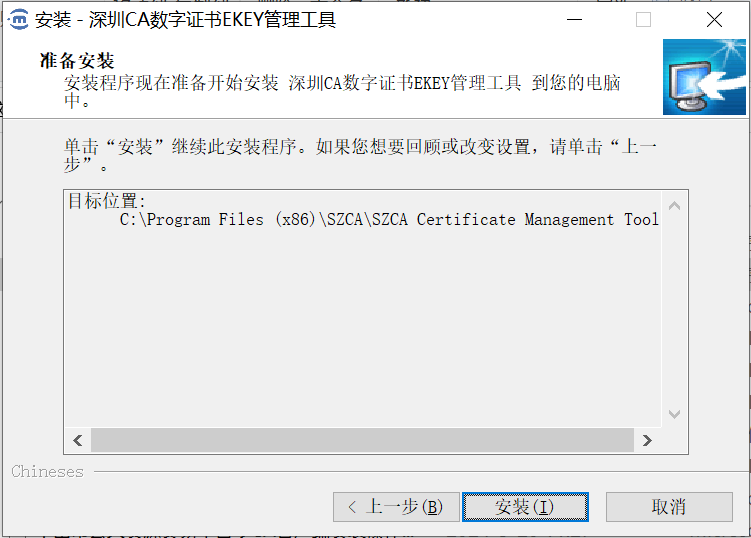This screenshot has height=538, width=751.
Task: Start installation with the 安装(I) button
Action: pyautogui.click(x=525, y=507)
